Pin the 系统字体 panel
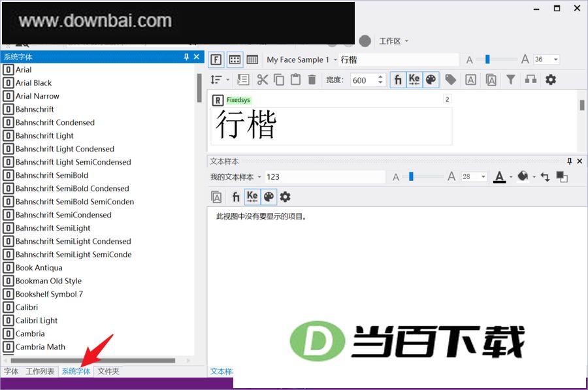The image size is (588, 390). coord(186,57)
